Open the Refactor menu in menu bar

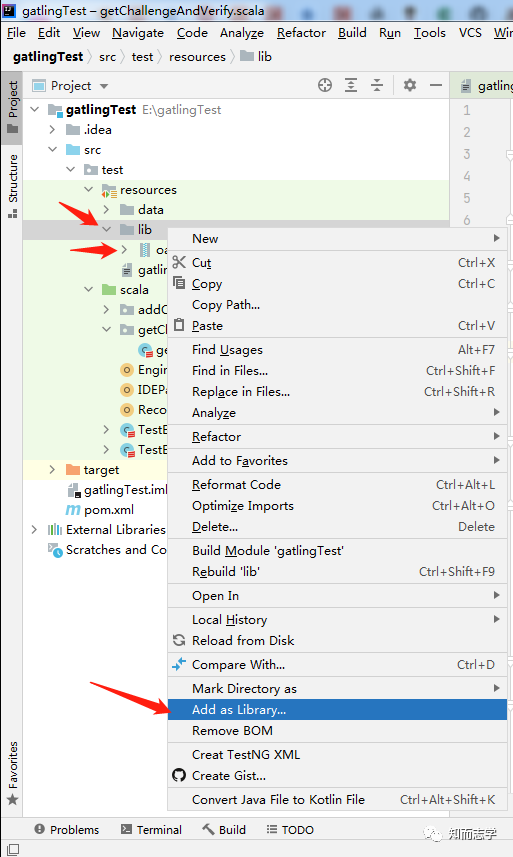pos(301,33)
